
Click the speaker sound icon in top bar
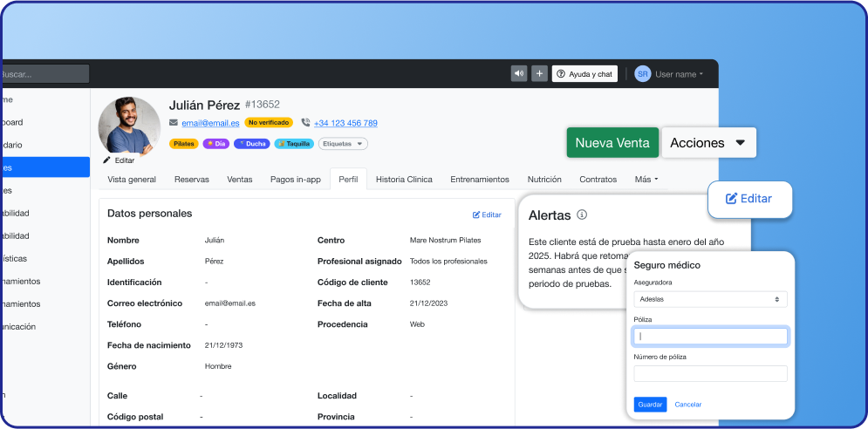click(519, 73)
